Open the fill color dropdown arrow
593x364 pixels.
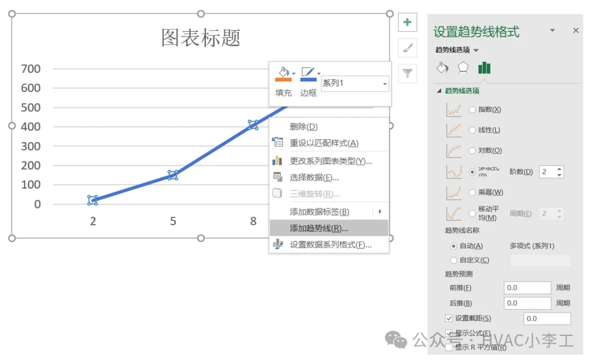294,74
